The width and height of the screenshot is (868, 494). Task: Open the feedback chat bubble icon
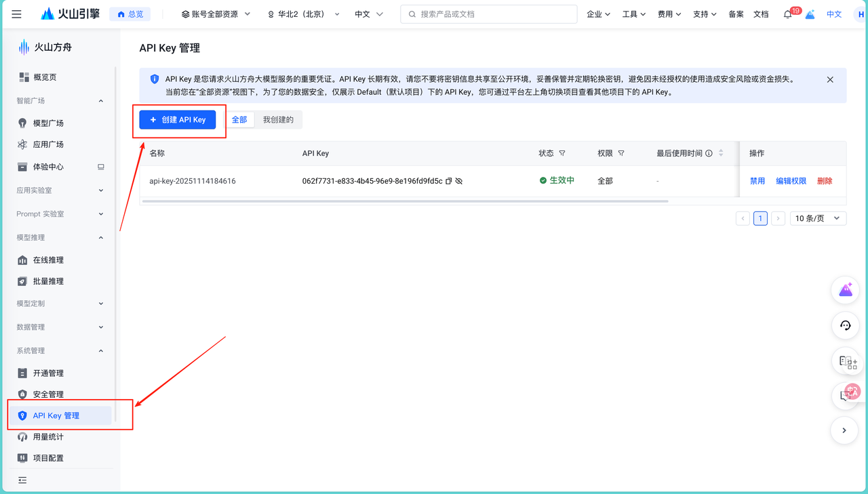pyautogui.click(x=844, y=396)
